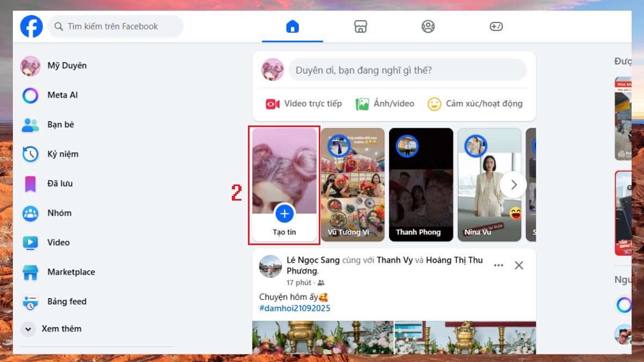This screenshot has width=644, height=362.
Task: Open the Video section from sidebar
Action: tap(57, 242)
